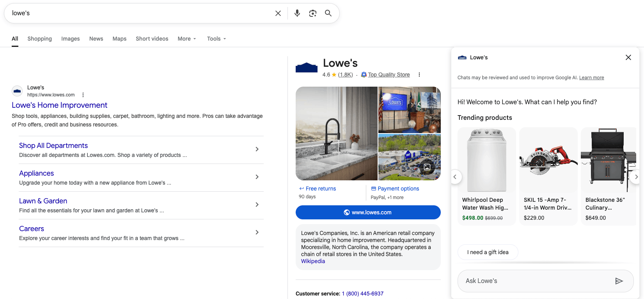Screen dimensions: 644x299
Task: Click the '90 days' return period text
Action: point(307,197)
